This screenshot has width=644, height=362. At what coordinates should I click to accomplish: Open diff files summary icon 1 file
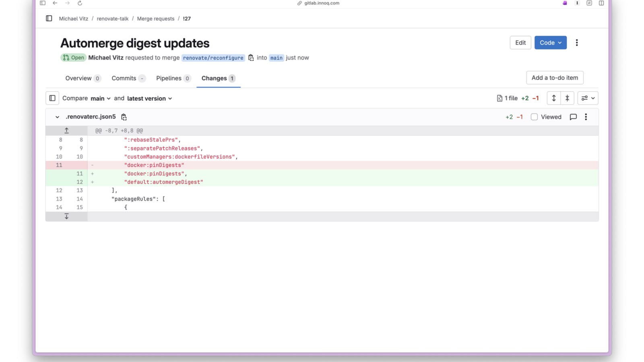pos(500,98)
